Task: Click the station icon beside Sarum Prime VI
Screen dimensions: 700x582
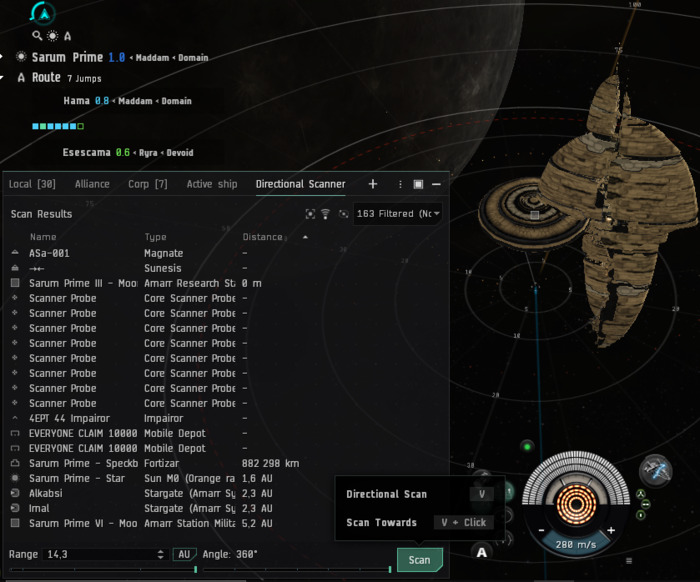Action: pyautogui.click(x=15, y=523)
